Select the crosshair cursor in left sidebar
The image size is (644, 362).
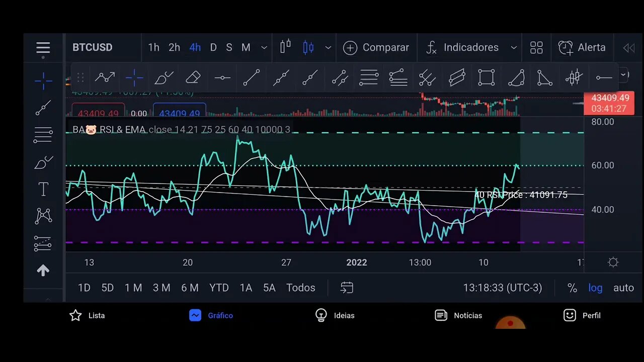click(x=43, y=81)
